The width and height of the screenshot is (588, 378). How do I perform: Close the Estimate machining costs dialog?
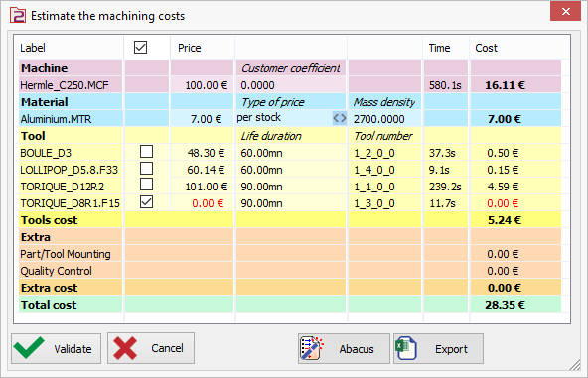point(565,11)
